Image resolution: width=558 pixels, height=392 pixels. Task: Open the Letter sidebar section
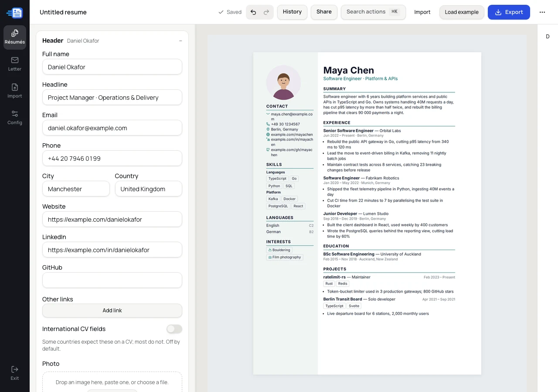[15, 64]
